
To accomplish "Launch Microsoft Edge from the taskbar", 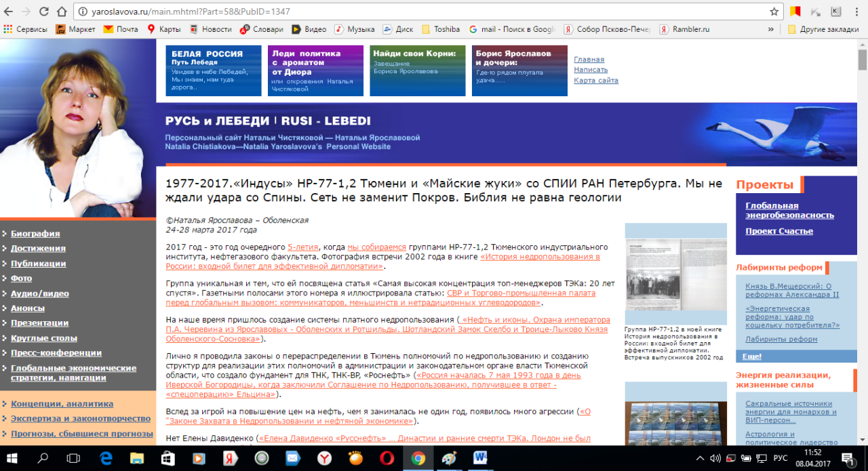I will (106, 458).
